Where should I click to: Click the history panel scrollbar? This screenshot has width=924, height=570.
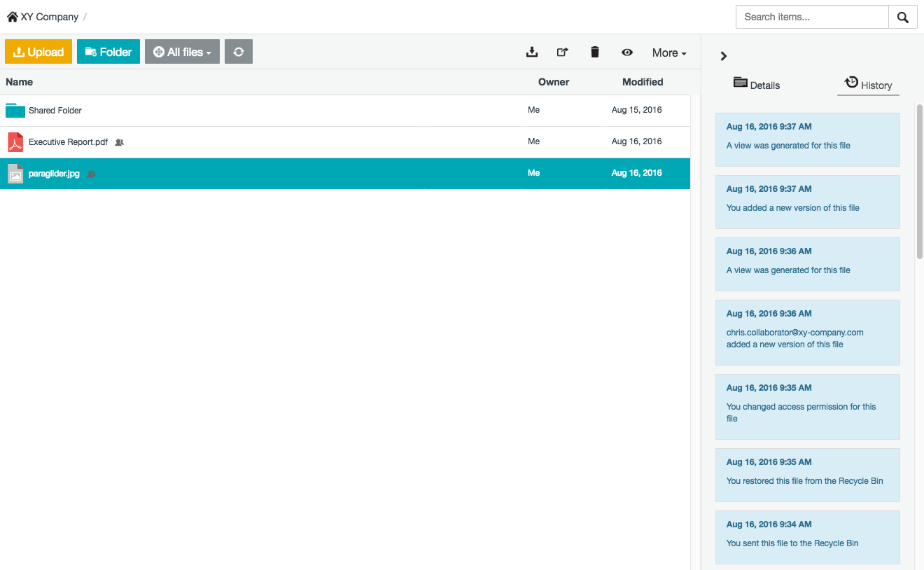coord(920,182)
